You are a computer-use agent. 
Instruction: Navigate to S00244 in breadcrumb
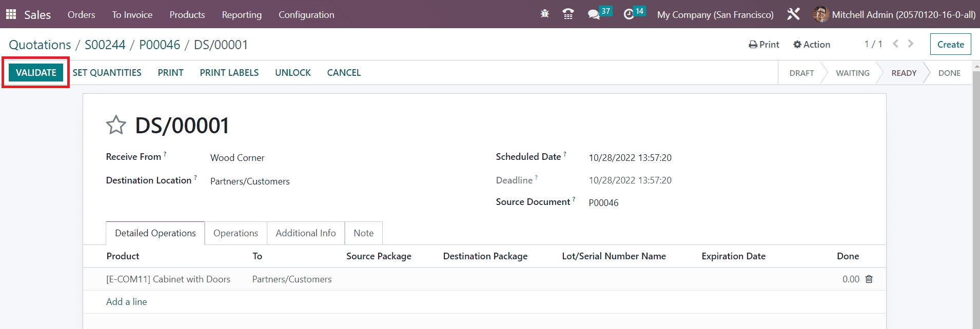point(105,45)
